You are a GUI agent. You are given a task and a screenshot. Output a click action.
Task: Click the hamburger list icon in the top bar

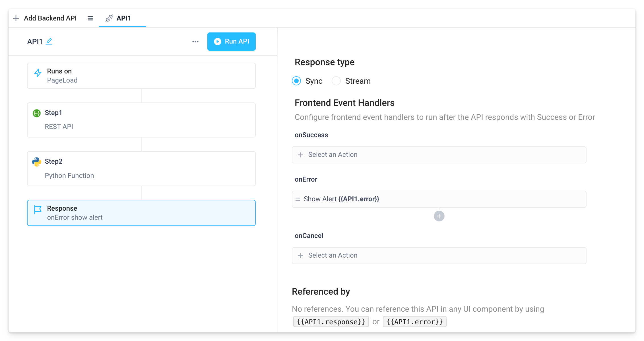pyautogui.click(x=90, y=18)
